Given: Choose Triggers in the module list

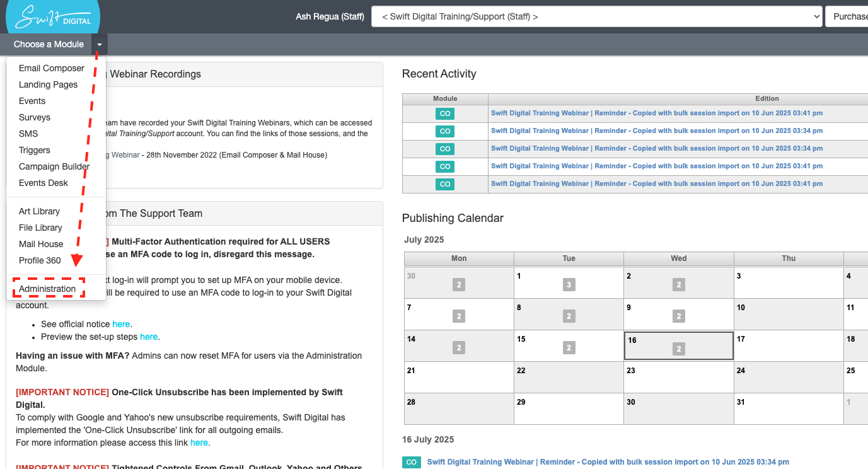Looking at the screenshot, I should (35, 150).
